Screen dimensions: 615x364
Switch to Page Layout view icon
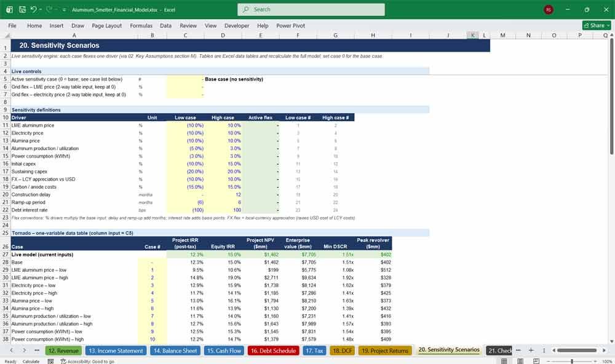point(520,361)
